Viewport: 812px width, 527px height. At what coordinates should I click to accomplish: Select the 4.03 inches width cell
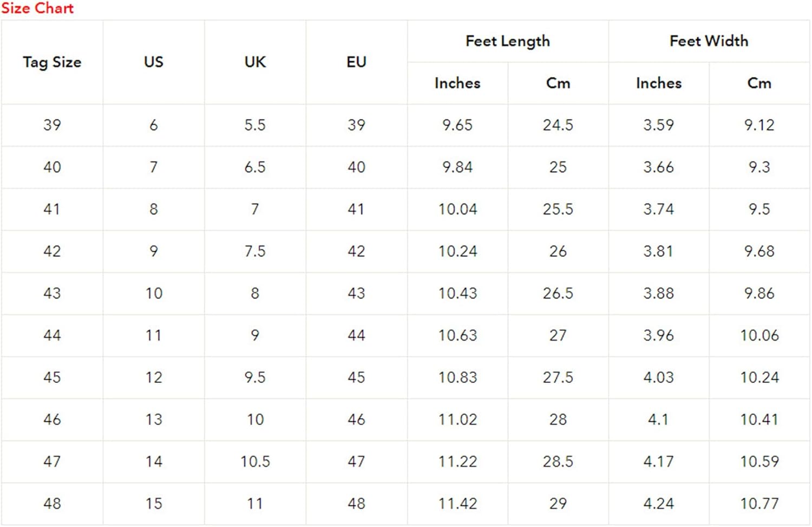tap(659, 378)
